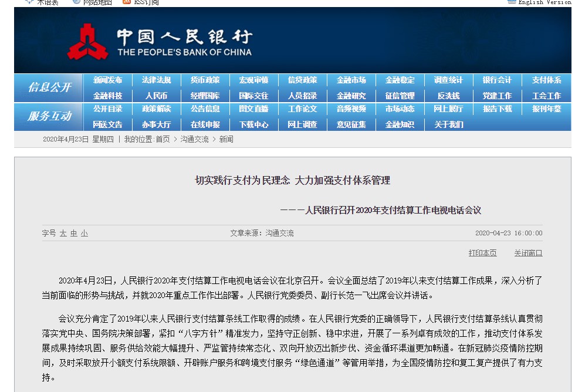Go to 反洗钱 page

coord(448,96)
